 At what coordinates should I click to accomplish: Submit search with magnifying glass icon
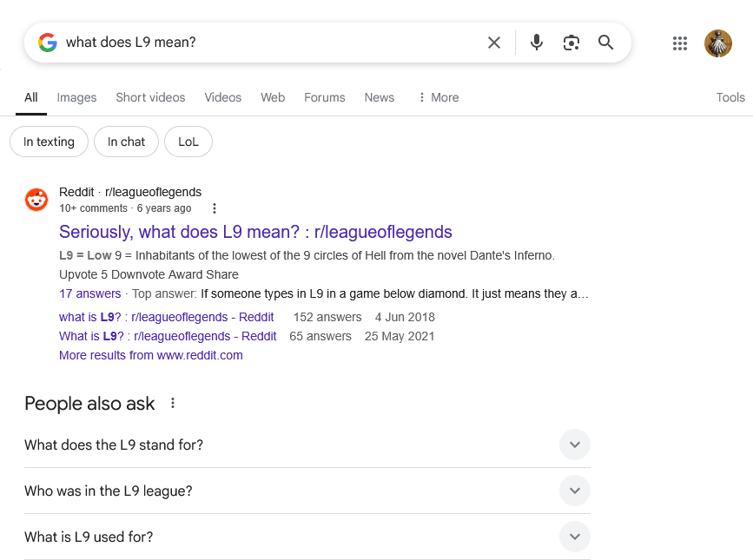coord(605,43)
